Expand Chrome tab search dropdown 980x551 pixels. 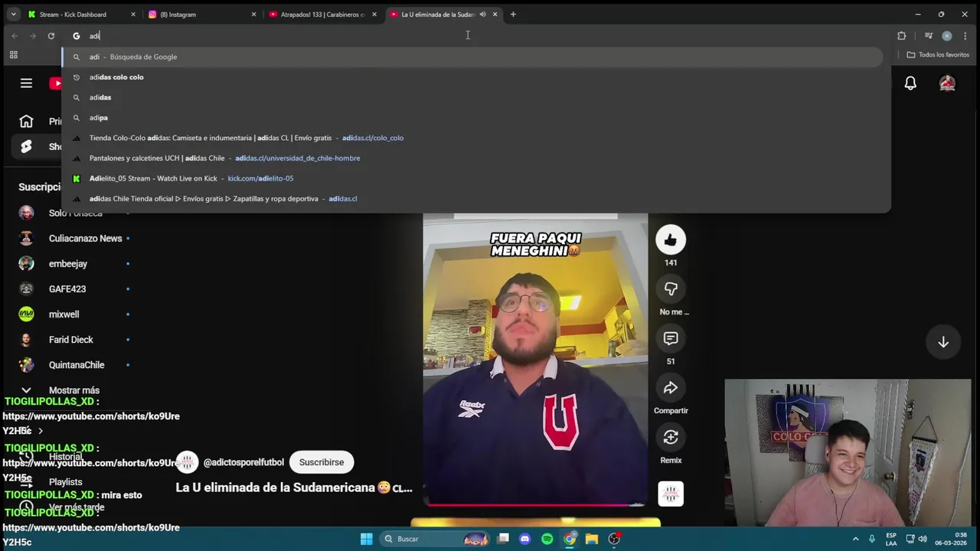13,15
